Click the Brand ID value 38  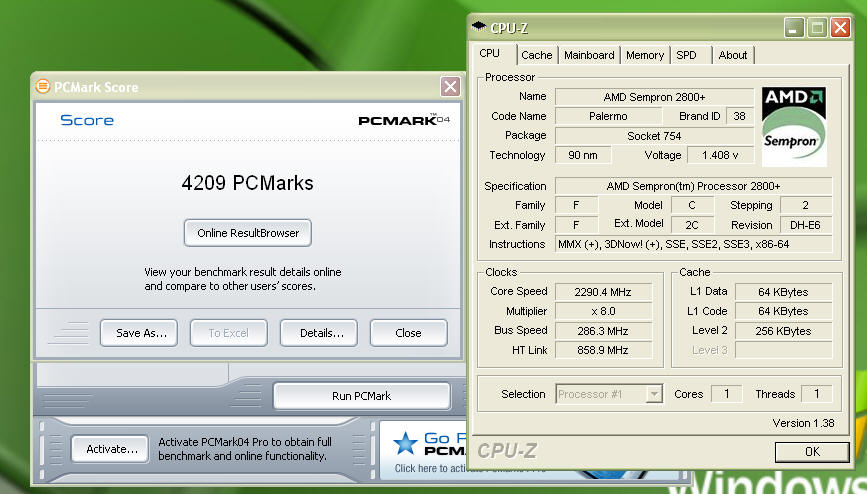click(x=739, y=116)
